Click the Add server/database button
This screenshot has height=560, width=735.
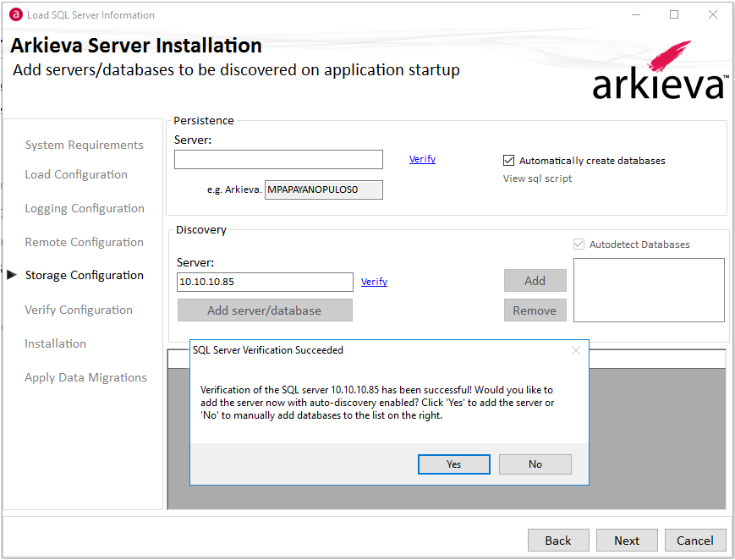(x=265, y=310)
